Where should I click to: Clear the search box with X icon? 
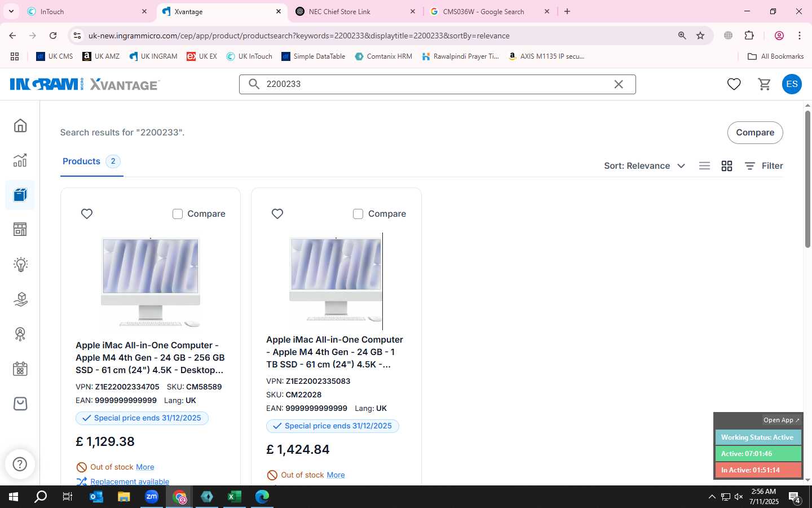619,84
